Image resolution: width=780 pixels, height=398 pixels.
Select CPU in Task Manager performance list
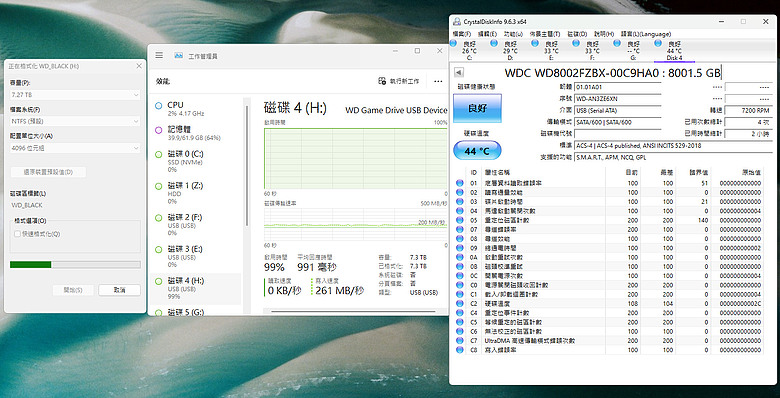[x=196, y=109]
